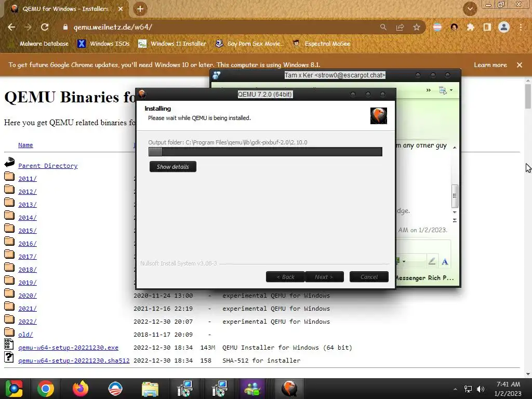Click Cancel in the QEMU installer
This screenshot has width=532, height=399.
[x=369, y=277]
